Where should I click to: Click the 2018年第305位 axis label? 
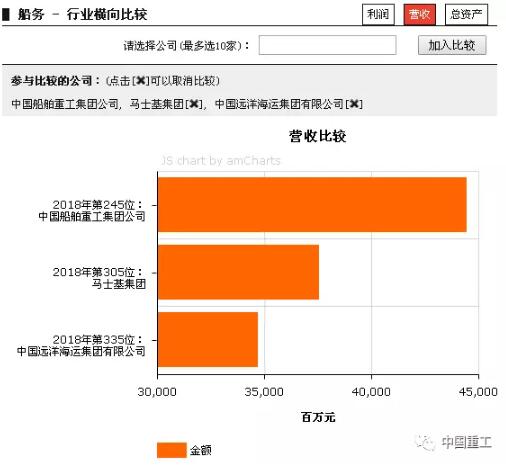[x=98, y=272]
